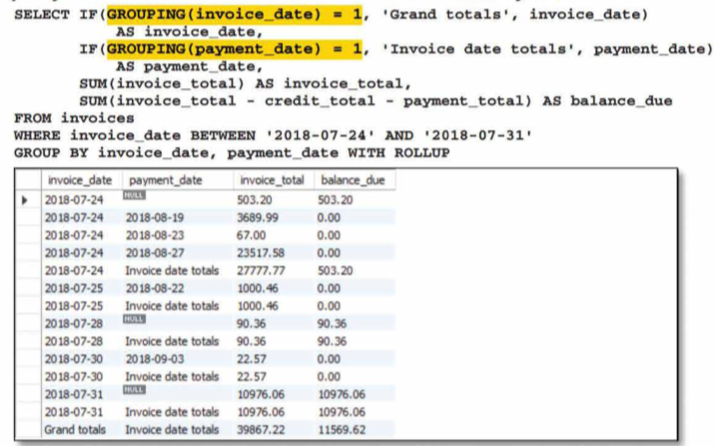The width and height of the screenshot is (717, 446).
Task: Select the Grand totals cell in last row
Action: [75, 429]
